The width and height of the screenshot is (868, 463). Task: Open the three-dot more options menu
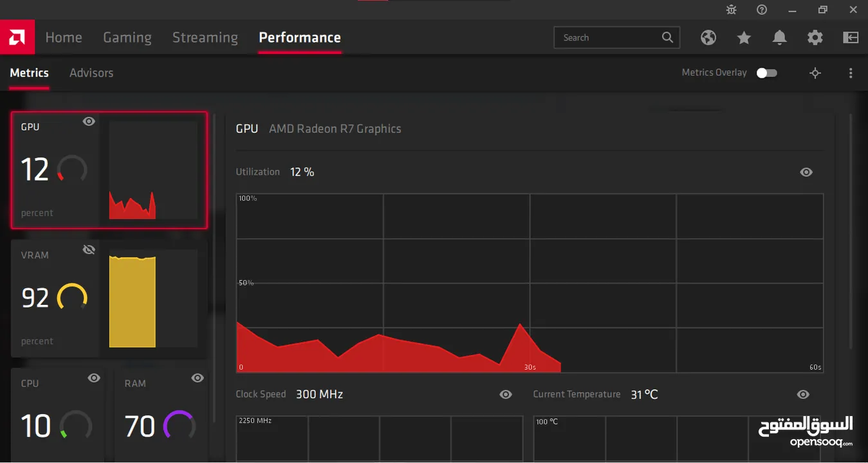coord(851,73)
